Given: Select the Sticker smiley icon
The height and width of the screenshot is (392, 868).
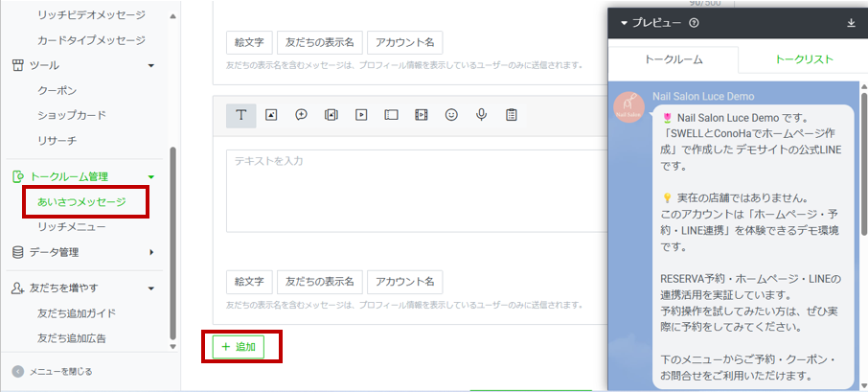Looking at the screenshot, I should [x=451, y=115].
